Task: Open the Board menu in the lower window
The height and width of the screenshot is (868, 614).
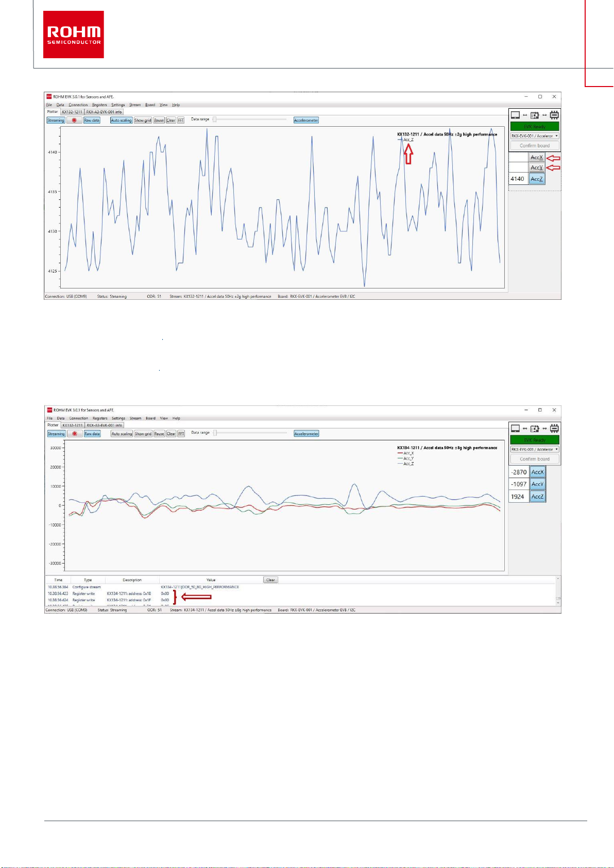Action: point(150,418)
